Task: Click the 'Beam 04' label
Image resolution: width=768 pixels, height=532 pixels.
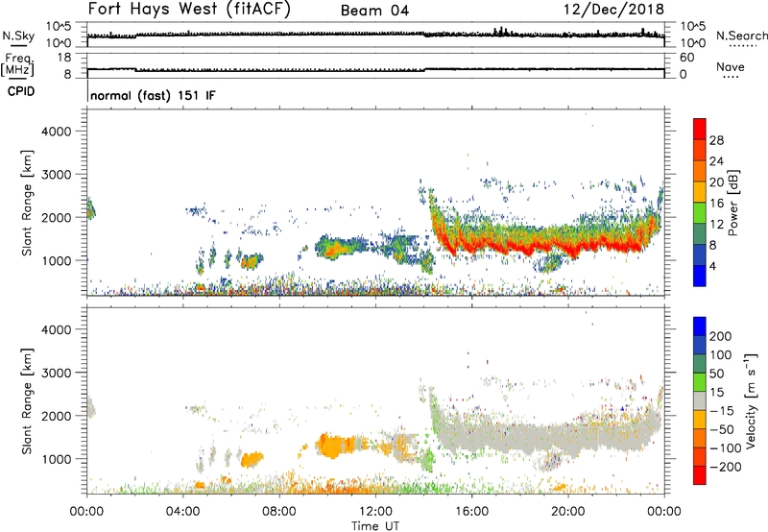Action: pyautogui.click(x=374, y=11)
